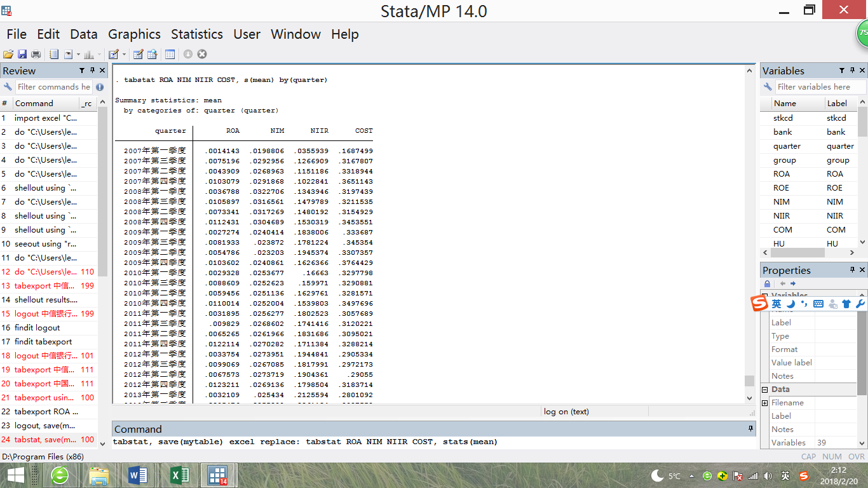Open the Help menu
The height and width of the screenshot is (488, 868).
345,34
